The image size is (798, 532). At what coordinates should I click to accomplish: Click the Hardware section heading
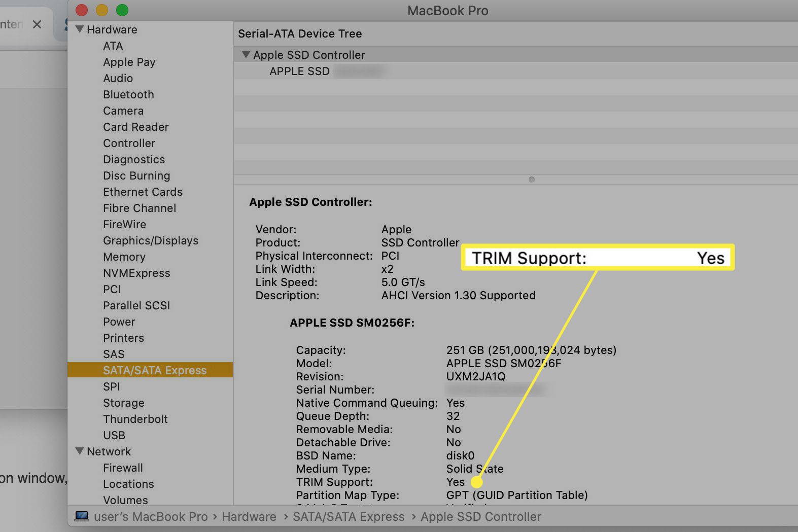coord(112,29)
